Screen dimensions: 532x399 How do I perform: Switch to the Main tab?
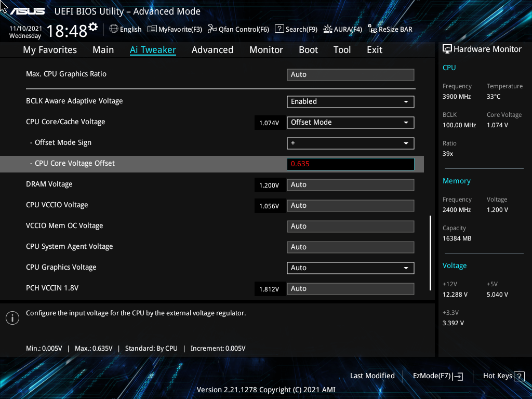pyautogui.click(x=103, y=50)
